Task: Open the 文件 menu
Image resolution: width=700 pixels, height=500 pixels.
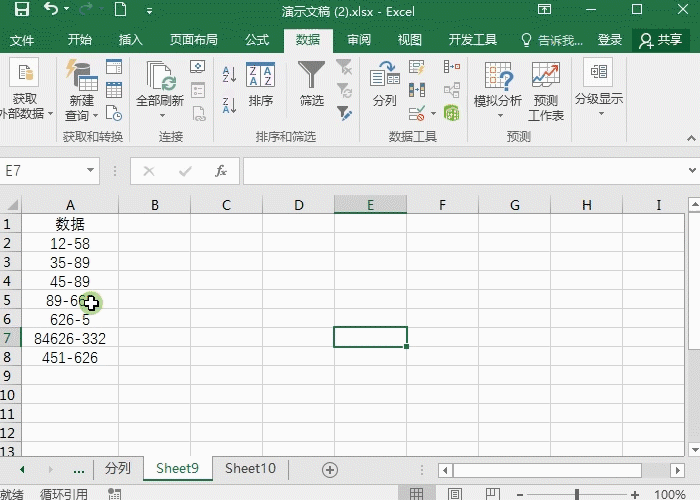Action: coord(21,41)
